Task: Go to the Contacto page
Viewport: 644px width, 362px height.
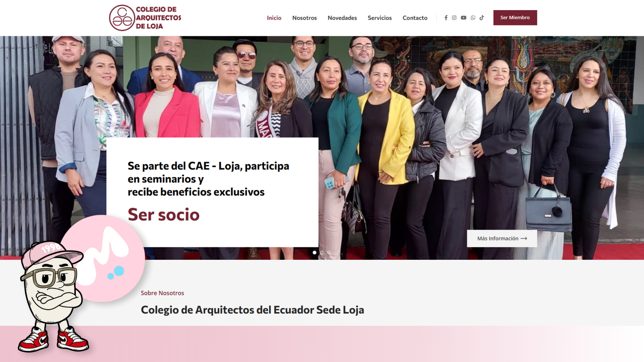Action: click(x=415, y=18)
